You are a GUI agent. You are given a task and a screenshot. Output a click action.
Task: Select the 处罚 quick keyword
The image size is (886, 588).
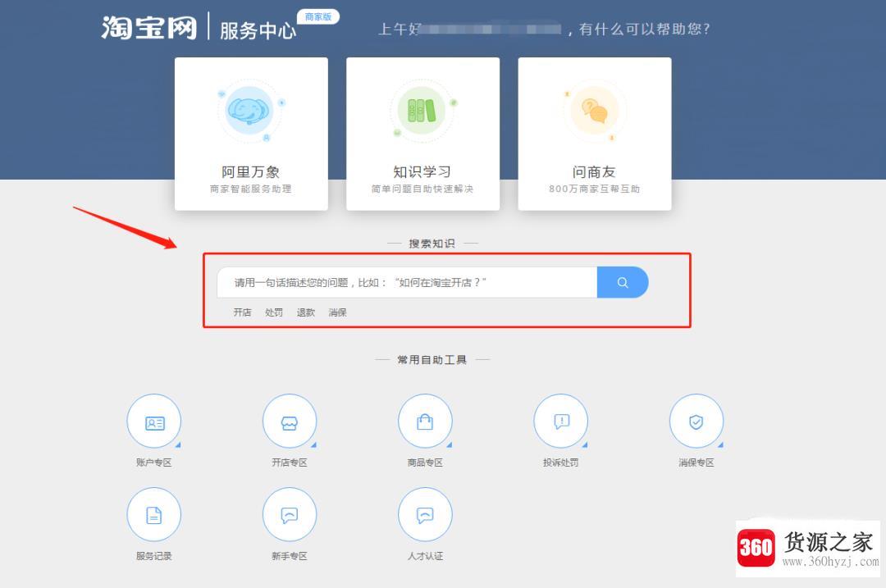274,312
